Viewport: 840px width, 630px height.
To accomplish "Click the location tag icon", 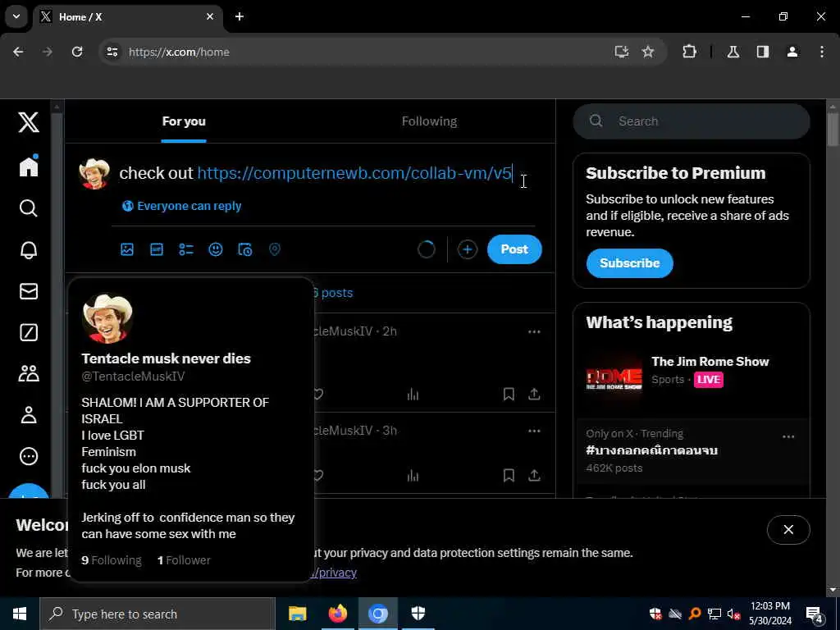I will coord(274,249).
